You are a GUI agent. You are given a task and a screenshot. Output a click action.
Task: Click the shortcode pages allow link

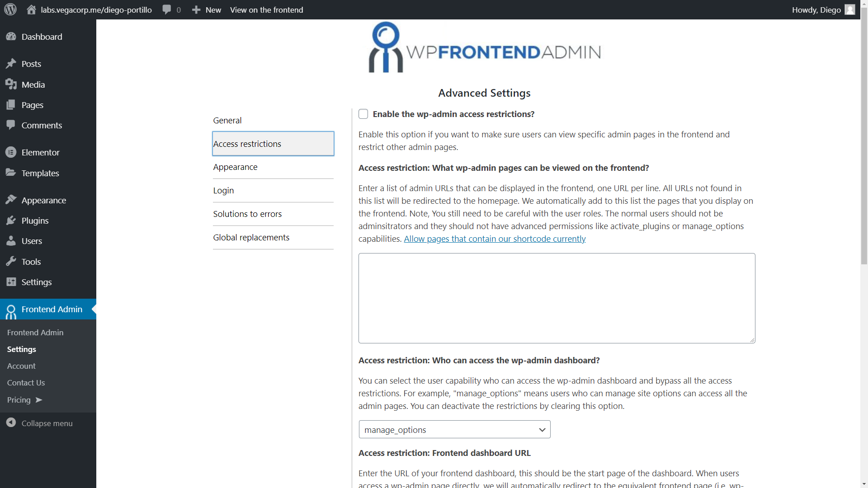point(495,239)
